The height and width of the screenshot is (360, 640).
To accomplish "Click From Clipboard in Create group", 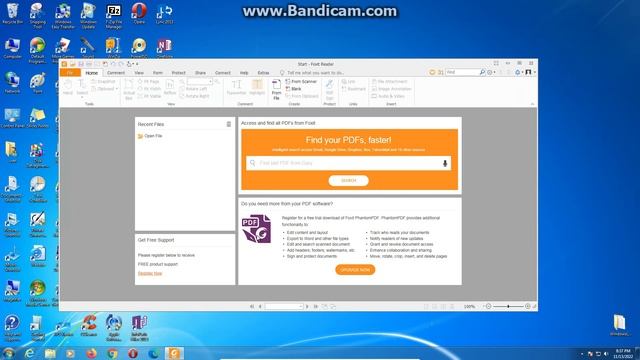I will tap(302, 96).
